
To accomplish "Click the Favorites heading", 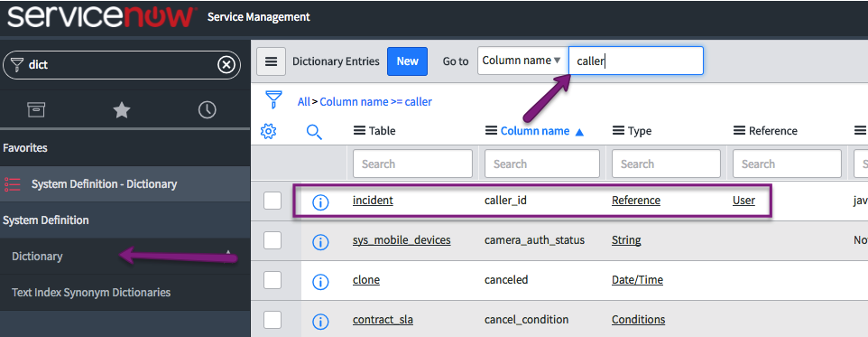I will click(x=25, y=148).
